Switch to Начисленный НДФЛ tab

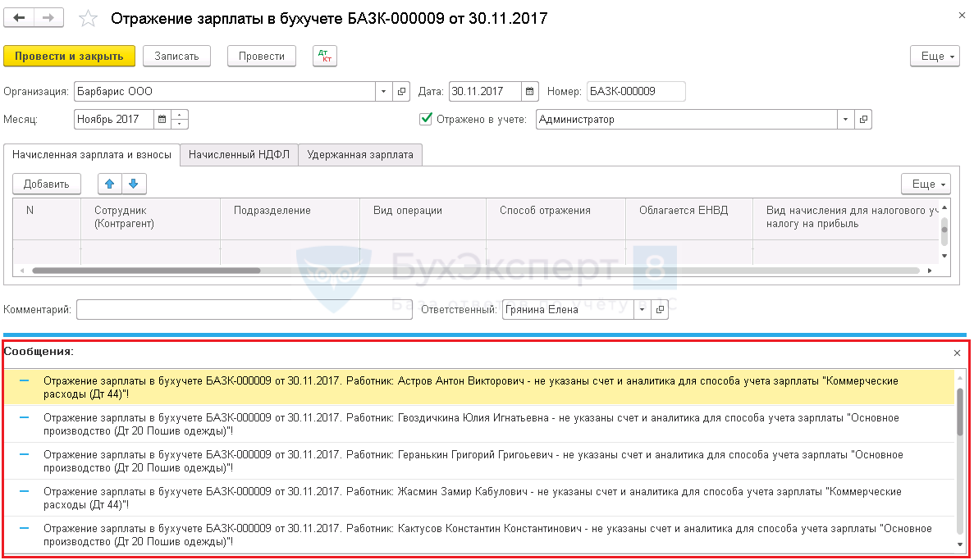click(x=239, y=154)
